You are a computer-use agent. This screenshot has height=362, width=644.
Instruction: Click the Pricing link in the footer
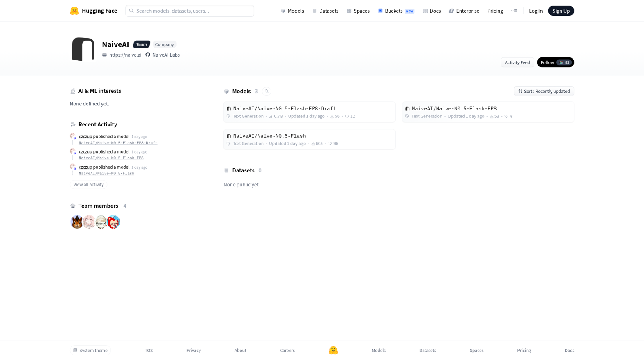(524, 350)
